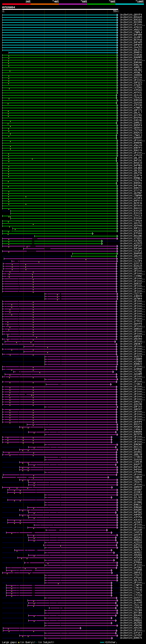Screen dimensions: 146x644
Task: Click hit label UniRef100_B7FKK6
Action: click(x=131, y=233)
